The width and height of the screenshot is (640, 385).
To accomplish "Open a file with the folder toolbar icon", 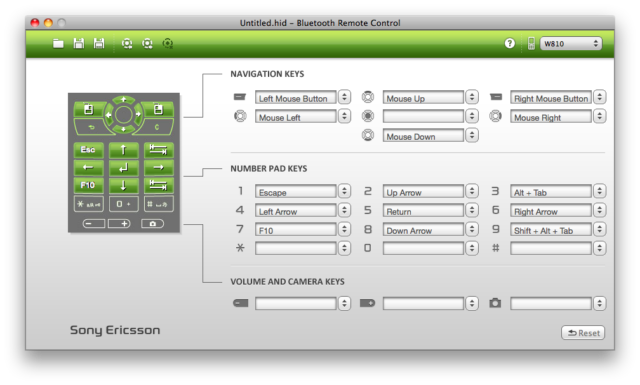I will point(58,43).
